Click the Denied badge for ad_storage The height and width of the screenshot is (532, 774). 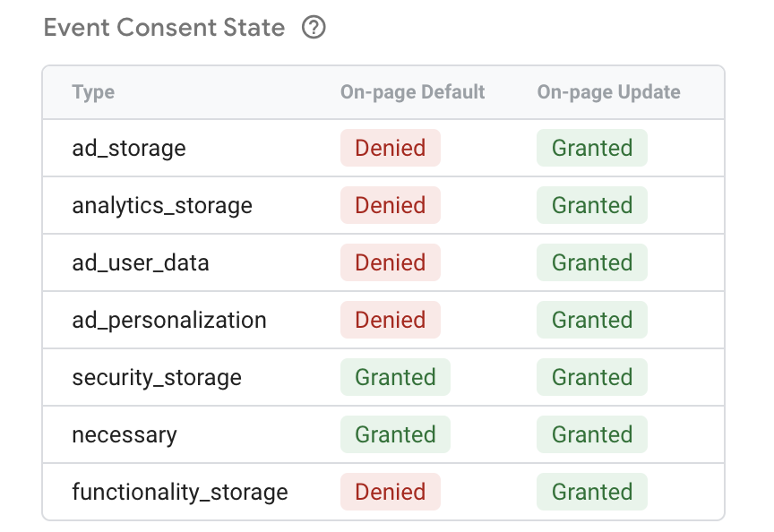pos(390,148)
